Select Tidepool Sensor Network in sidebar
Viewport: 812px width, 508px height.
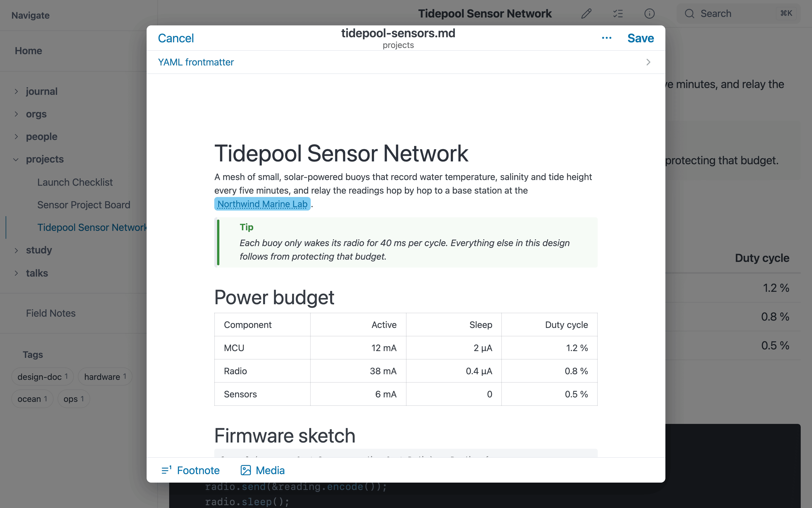(x=92, y=227)
